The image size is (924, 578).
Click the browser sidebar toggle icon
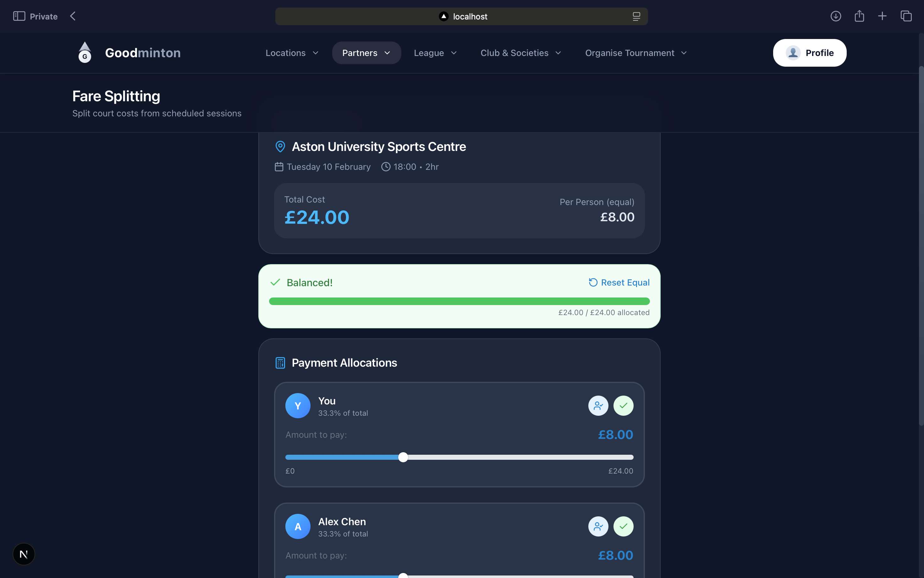19,16
